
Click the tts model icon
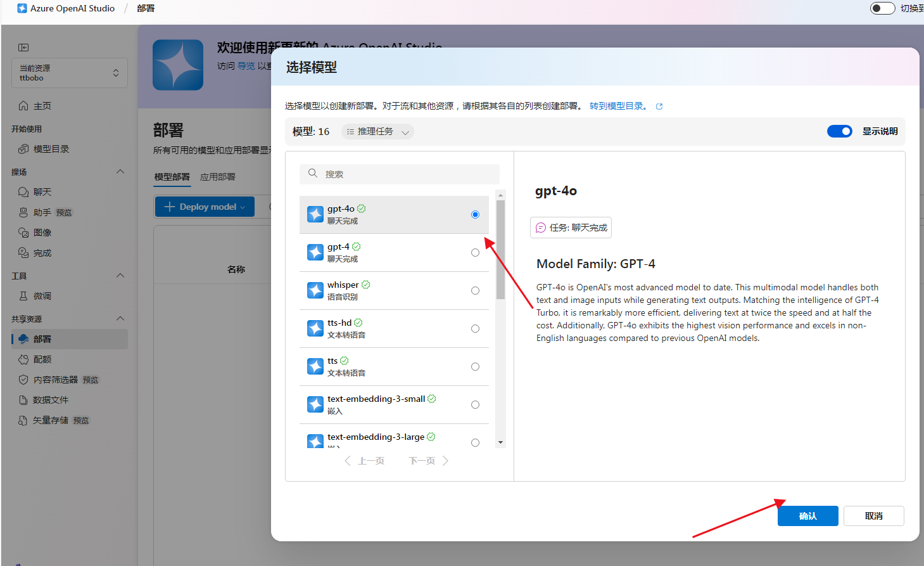click(x=315, y=366)
